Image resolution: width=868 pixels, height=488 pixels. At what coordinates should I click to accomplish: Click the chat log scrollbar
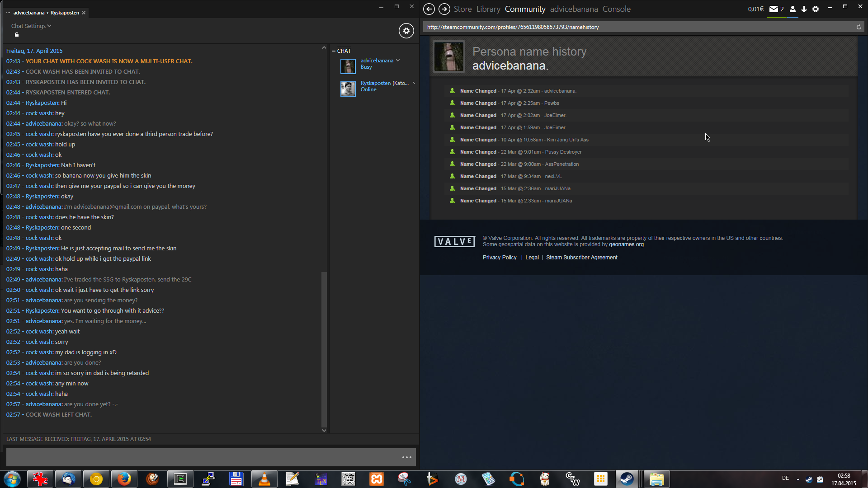point(324,349)
